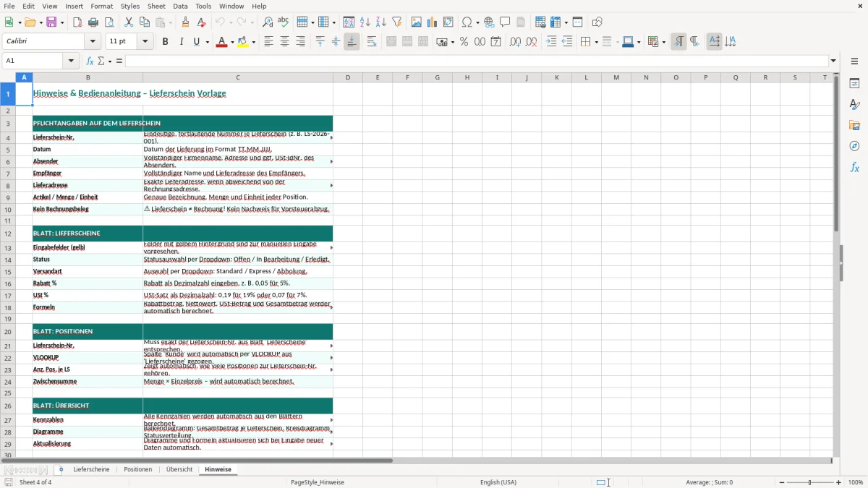Select the Clone Formatting paintbrush
868x488 pixels.
point(185,22)
